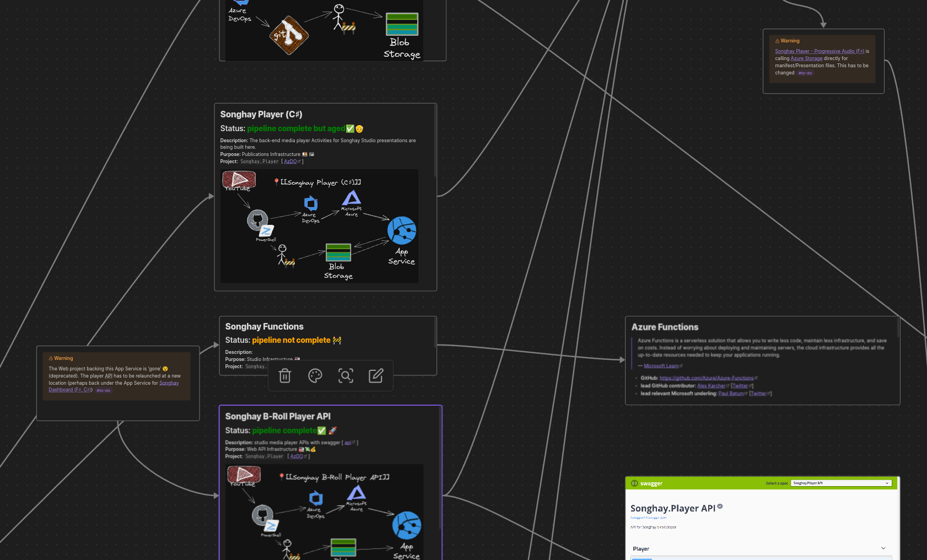This screenshot has width=927, height=560.
Task: Click the 'pipeline complete but aged' status text
Action: pos(296,128)
